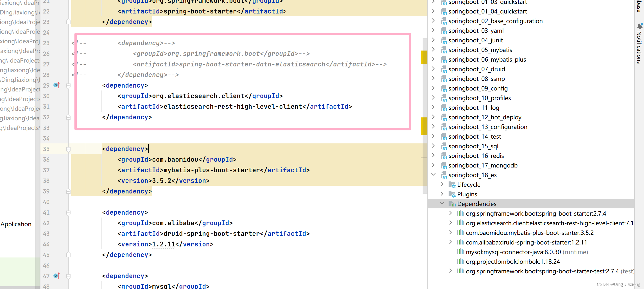
Task: Click the springboot_14_test module icon
Action: (x=444, y=136)
